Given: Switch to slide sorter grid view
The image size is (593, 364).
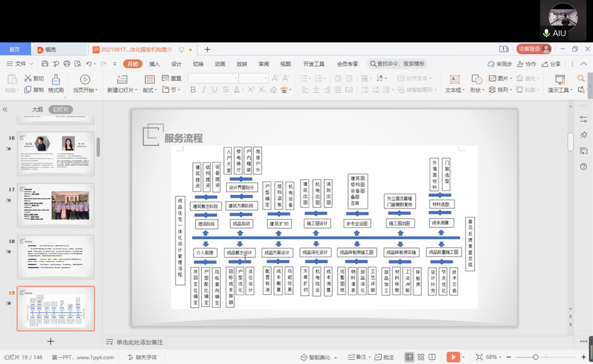Looking at the screenshot, I should 421,357.
